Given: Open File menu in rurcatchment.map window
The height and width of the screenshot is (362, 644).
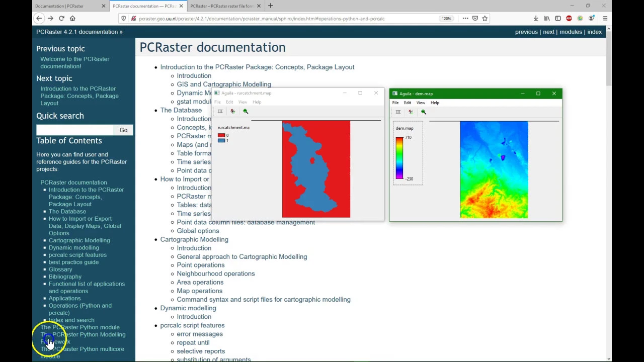Looking at the screenshot, I should point(217,102).
